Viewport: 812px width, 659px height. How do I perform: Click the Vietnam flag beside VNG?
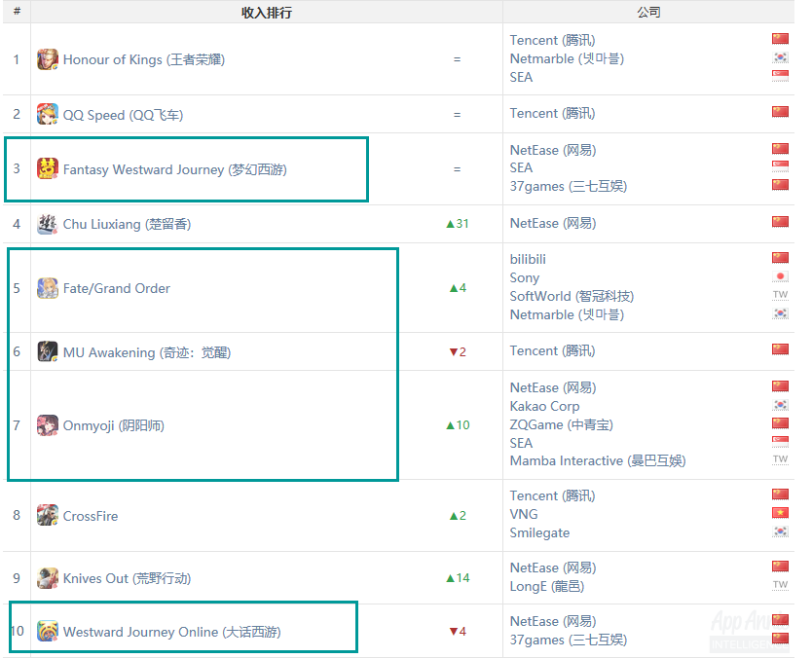[x=780, y=514]
